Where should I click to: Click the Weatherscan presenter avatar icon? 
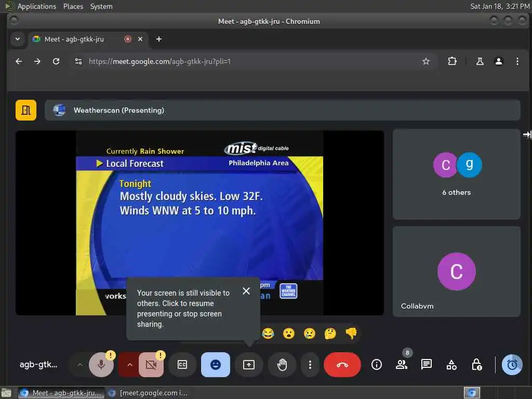[x=59, y=110]
